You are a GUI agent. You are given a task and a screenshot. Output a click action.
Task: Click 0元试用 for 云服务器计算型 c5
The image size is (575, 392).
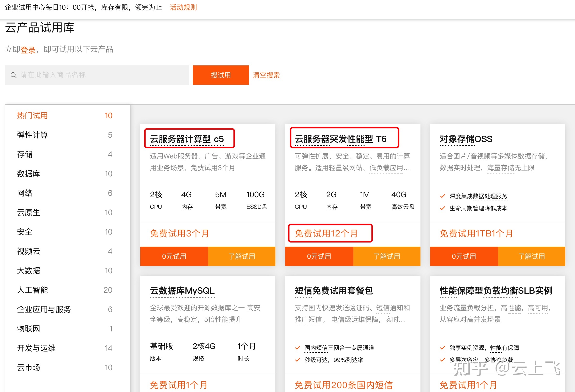click(x=174, y=256)
